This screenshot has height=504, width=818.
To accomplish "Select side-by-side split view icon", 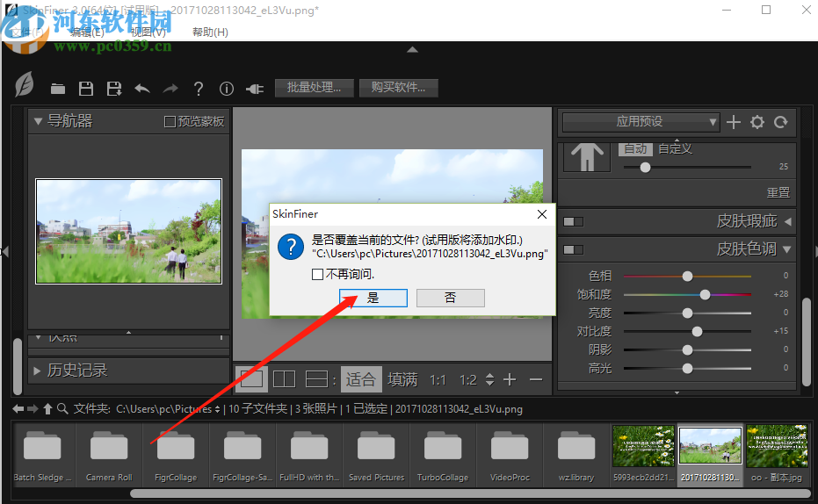I will click(285, 379).
